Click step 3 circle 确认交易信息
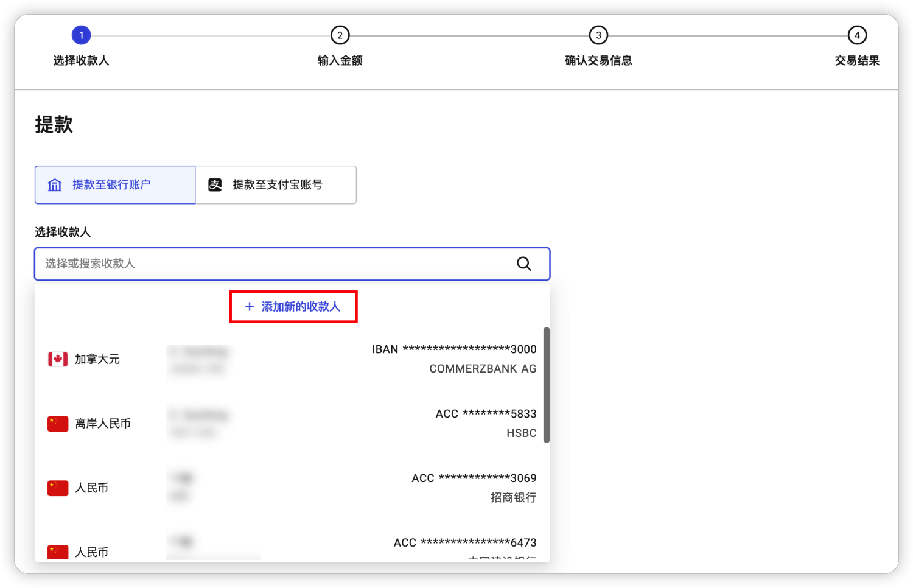The image size is (913, 588). click(x=598, y=35)
